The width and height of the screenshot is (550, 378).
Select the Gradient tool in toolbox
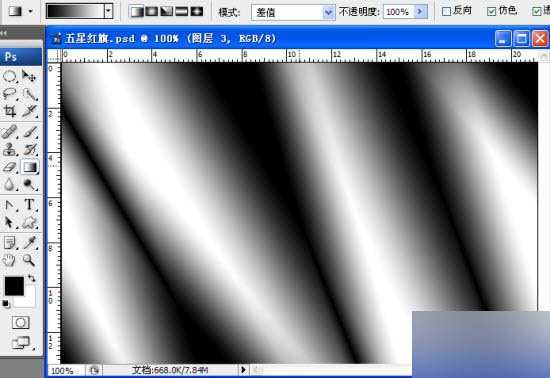(30, 167)
